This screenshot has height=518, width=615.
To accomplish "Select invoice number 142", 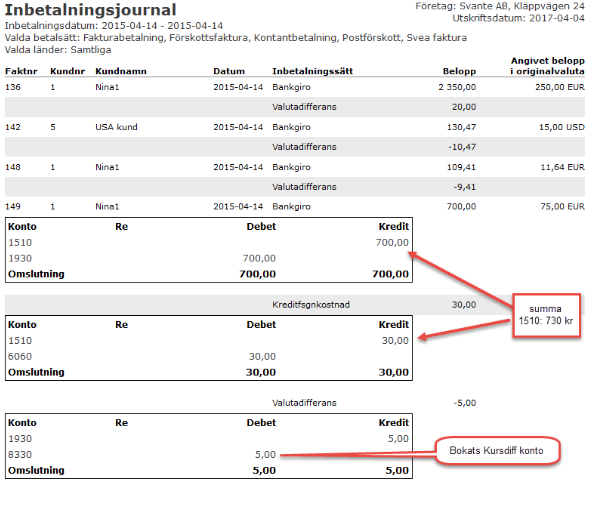I will pyautogui.click(x=13, y=127).
